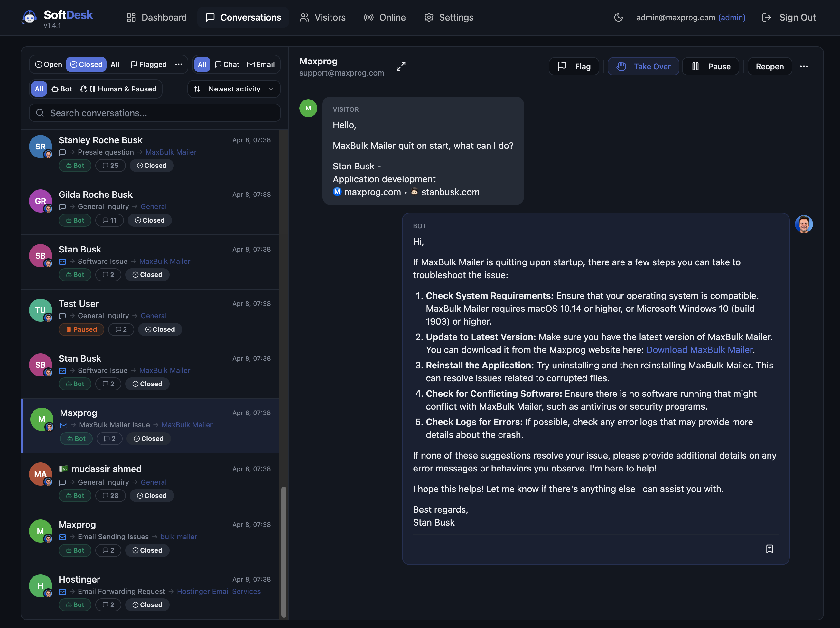Open the Download MaxBulk Mailer link
840x628 pixels.
pyautogui.click(x=699, y=349)
